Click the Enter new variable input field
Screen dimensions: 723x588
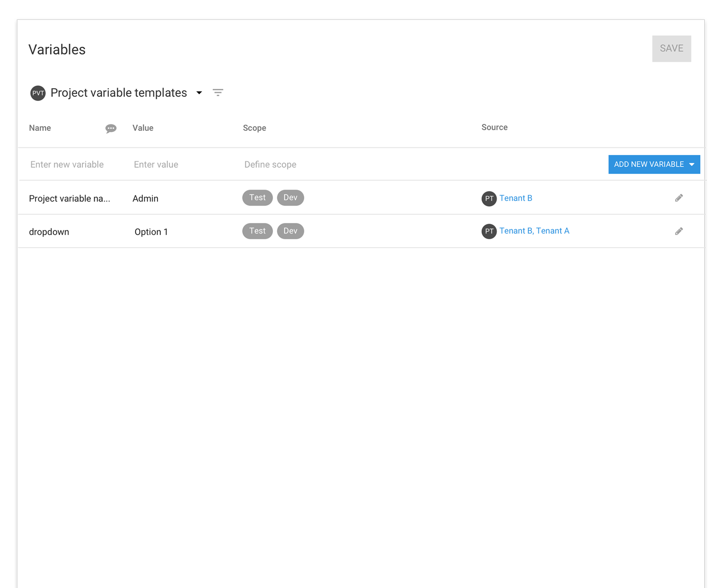click(67, 164)
